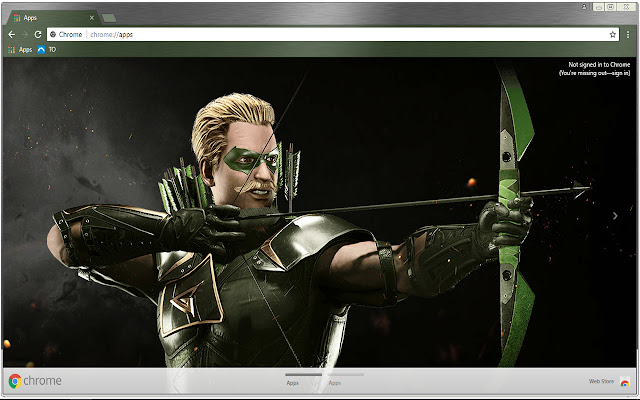
Task: Click the site info icon before "Chrome"
Action: pos(53,35)
